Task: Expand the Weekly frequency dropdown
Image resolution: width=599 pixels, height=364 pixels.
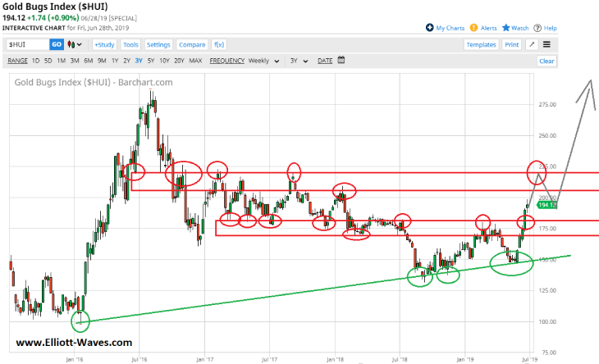Action: (x=263, y=61)
